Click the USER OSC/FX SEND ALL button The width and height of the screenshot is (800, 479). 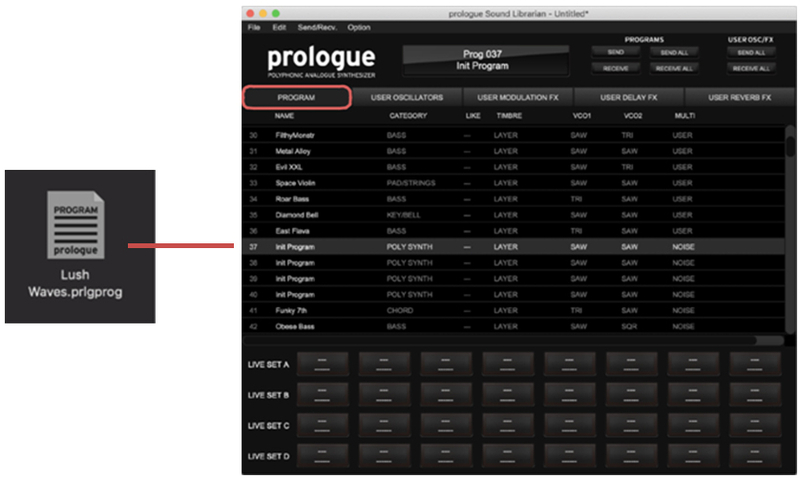click(x=751, y=52)
